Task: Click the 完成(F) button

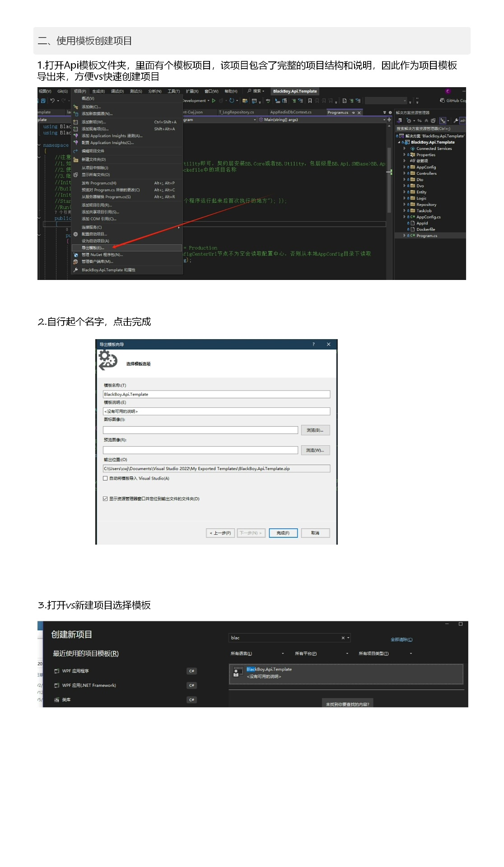Action: (x=283, y=533)
